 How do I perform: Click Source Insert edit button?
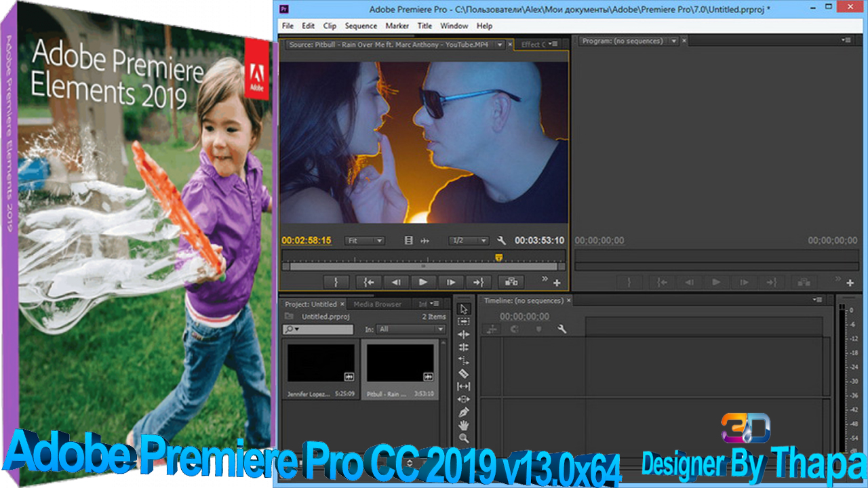tap(511, 283)
